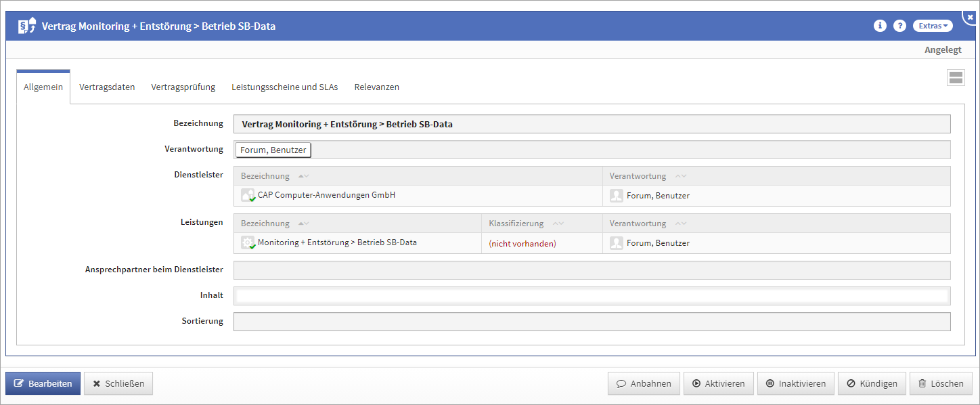Click user icon in Leistungen Verantwortung cell
Screen dimensions: 980x405
pyautogui.click(x=616, y=242)
